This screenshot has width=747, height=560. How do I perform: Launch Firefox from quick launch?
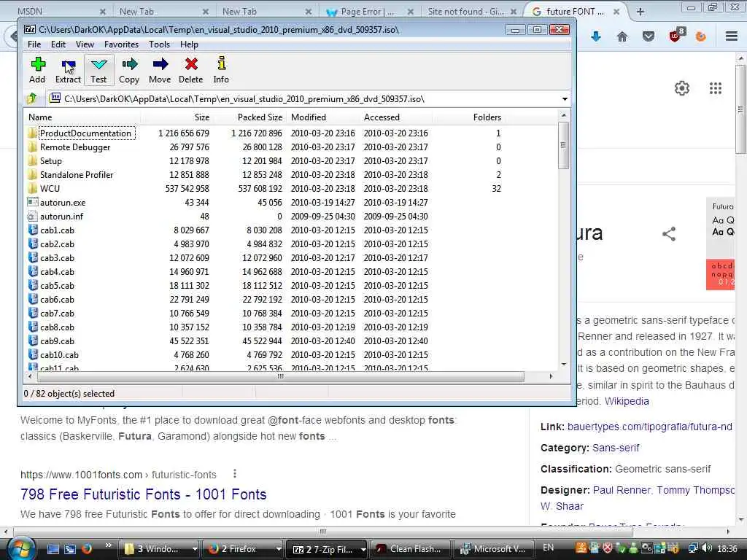87,548
